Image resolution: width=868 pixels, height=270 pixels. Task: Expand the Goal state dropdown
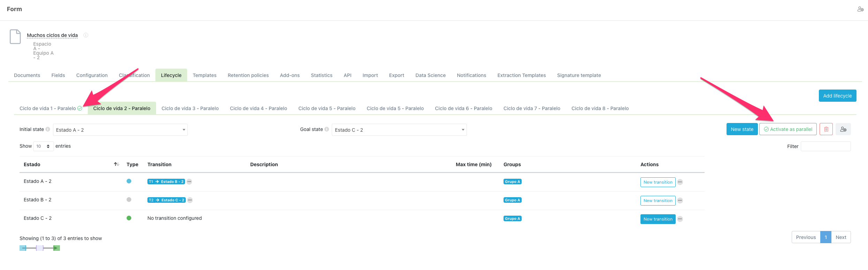[x=399, y=130]
